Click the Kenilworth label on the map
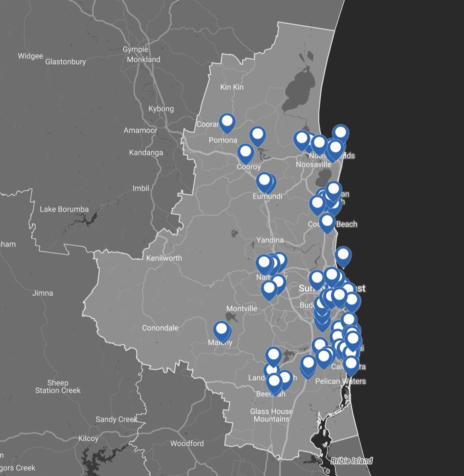The image size is (464, 476). [164, 258]
